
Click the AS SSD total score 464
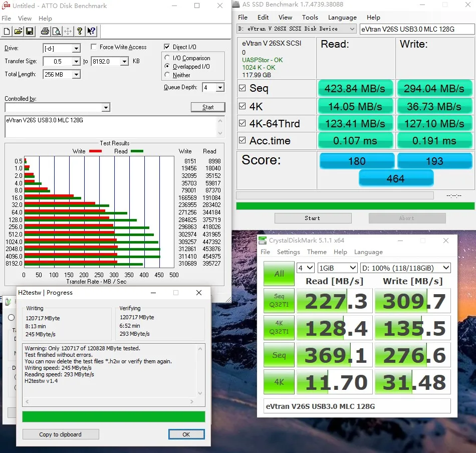(x=396, y=178)
